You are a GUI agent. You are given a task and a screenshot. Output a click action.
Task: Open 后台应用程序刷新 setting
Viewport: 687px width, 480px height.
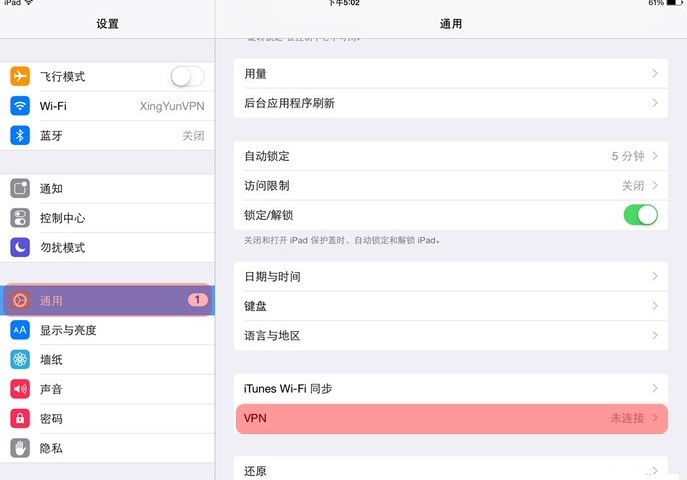451,103
